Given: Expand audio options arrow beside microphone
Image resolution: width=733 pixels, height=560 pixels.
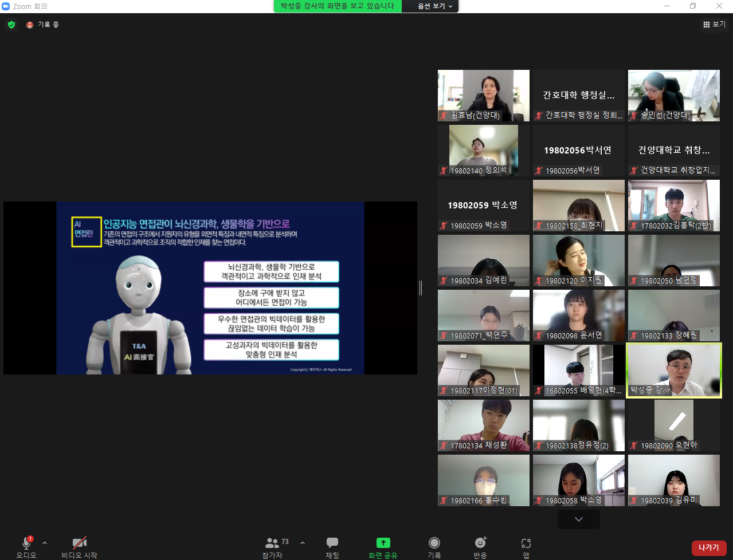Looking at the screenshot, I should pyautogui.click(x=45, y=543).
